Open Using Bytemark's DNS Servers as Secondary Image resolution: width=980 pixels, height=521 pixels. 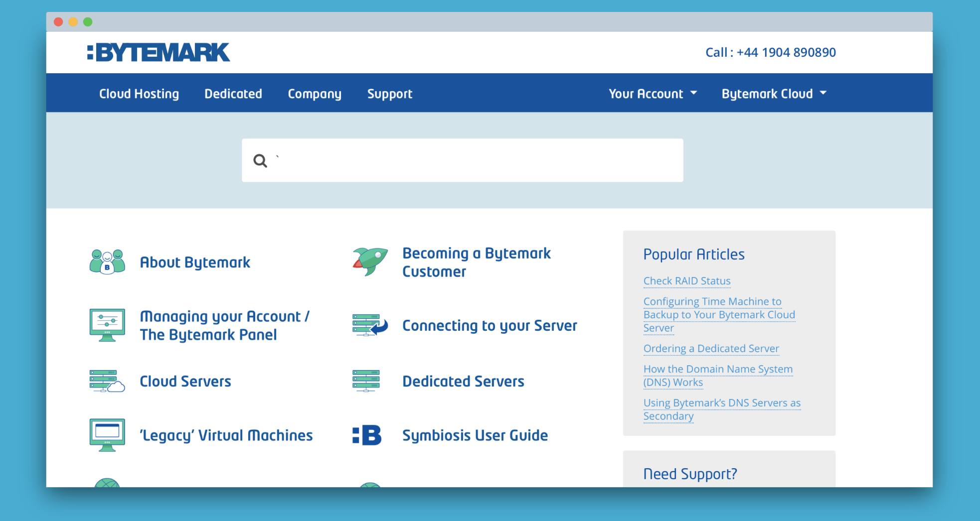tap(722, 409)
